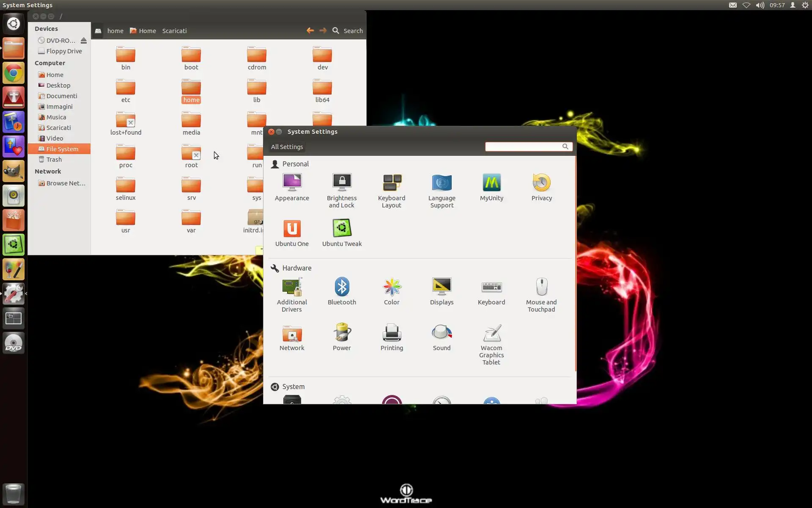Click the System Settings search field

pos(523,146)
